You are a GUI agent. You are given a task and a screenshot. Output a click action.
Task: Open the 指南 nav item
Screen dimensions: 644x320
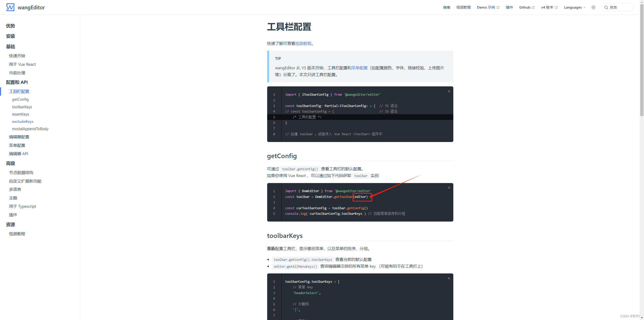447,7
